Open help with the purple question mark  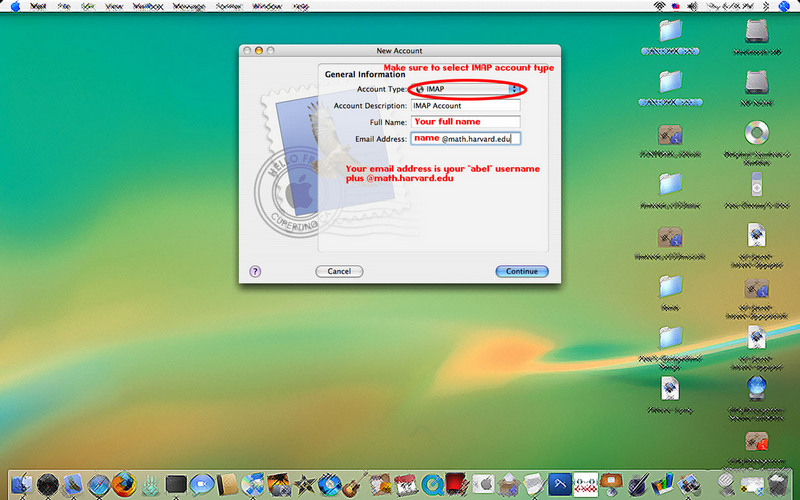point(255,271)
